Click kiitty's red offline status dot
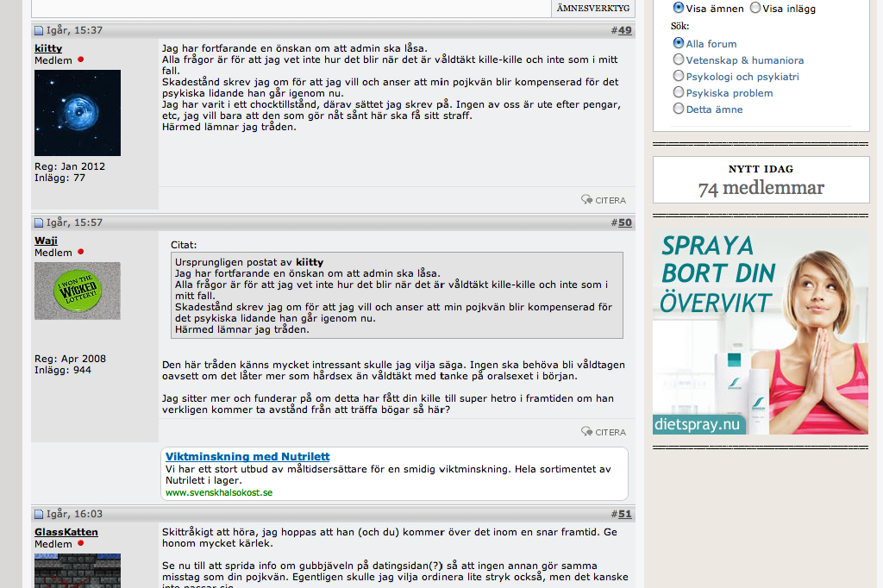 (80, 59)
